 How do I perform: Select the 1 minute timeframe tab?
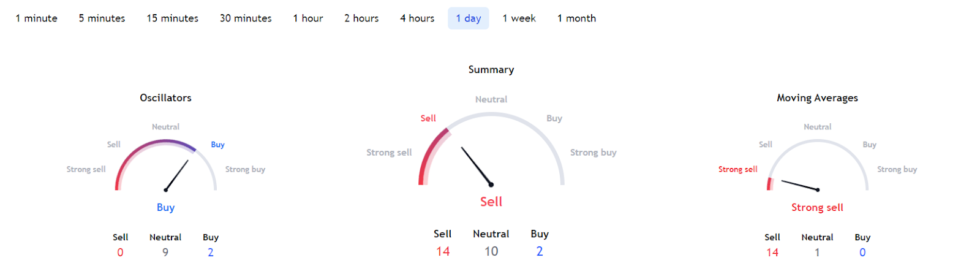click(37, 18)
